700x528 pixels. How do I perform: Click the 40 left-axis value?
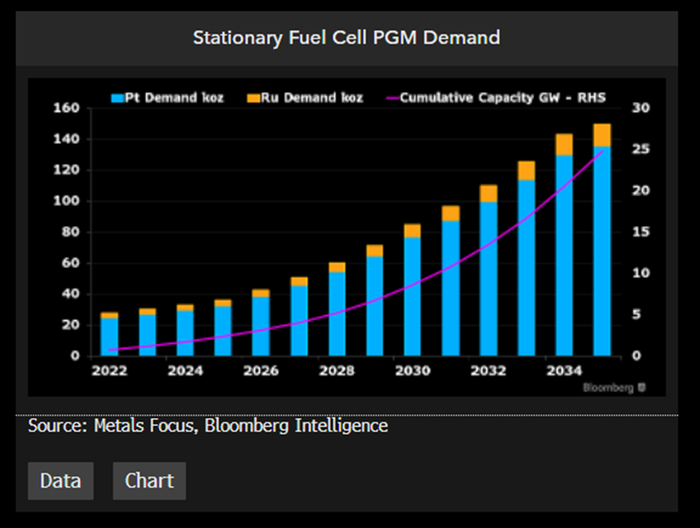click(71, 294)
